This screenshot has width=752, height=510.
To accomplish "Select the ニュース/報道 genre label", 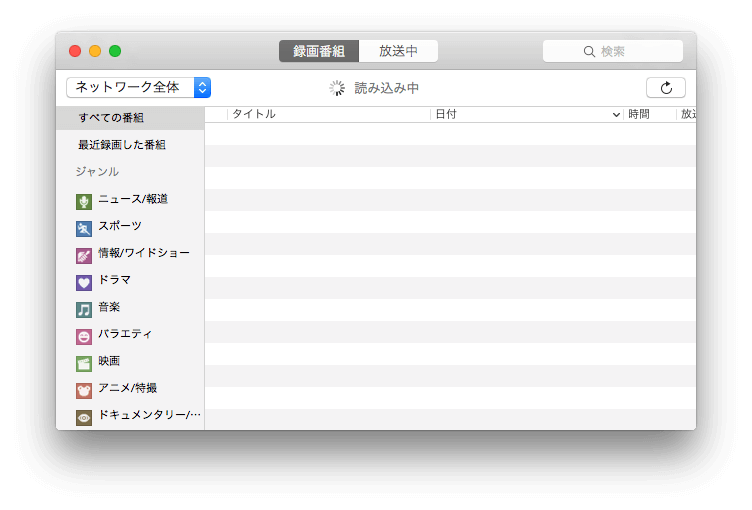I will point(133,199).
